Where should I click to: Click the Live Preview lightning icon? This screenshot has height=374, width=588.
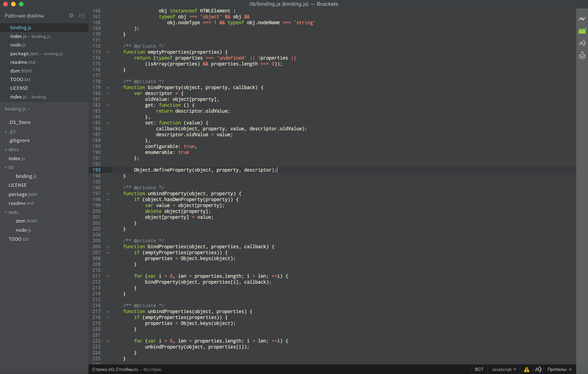point(582,19)
